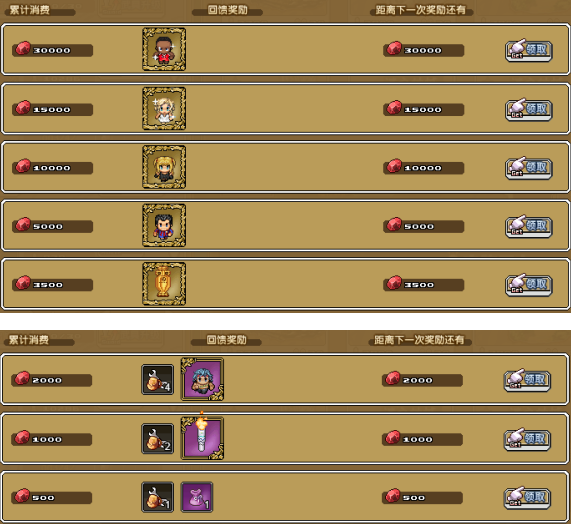This screenshot has height=524, width=571.
Task: Select the purple potion bag reward
Action: (197, 497)
